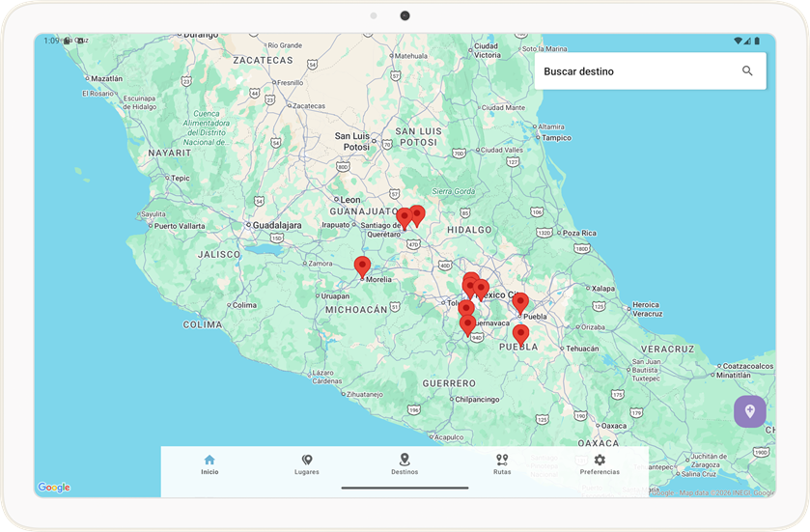The image size is (810, 532).
Task: Open the Inicio tab
Action: click(x=209, y=464)
